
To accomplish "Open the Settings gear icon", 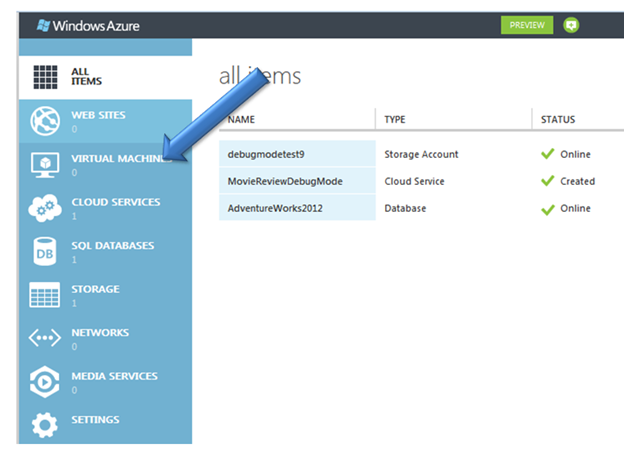I will (45, 426).
